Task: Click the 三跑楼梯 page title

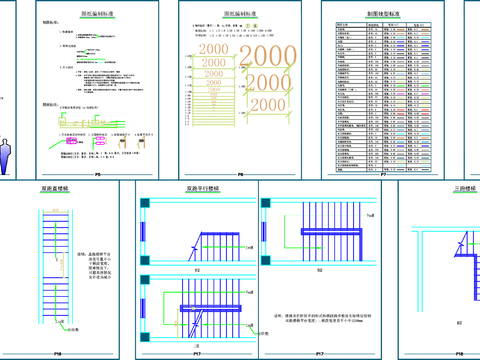Action: coord(465,189)
